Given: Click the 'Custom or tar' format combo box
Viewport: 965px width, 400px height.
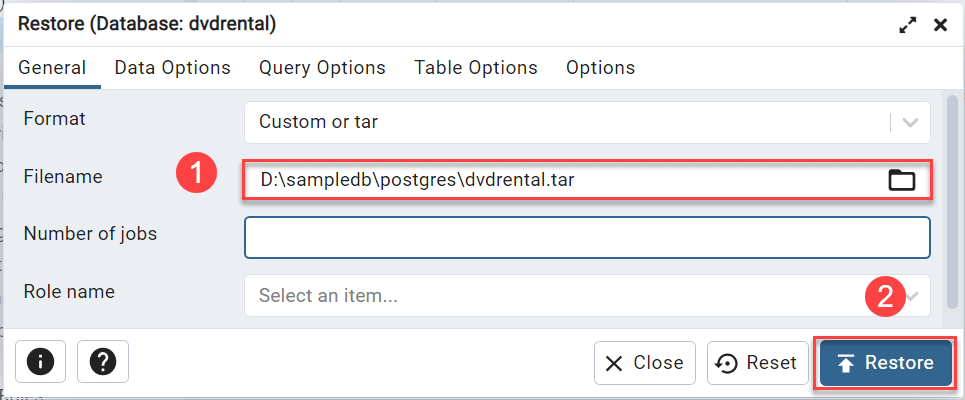Looking at the screenshot, I should (x=565, y=122).
